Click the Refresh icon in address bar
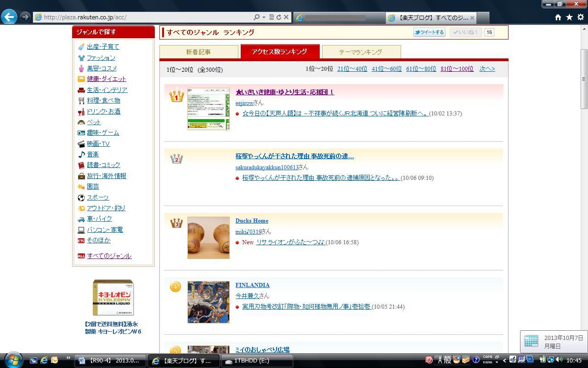Screen dimensions: 588x368 [279, 17]
